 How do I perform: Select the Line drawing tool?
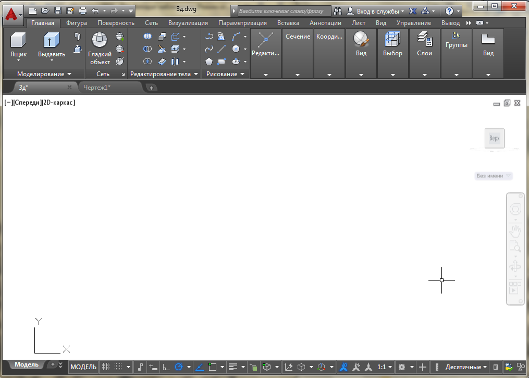pos(222,49)
